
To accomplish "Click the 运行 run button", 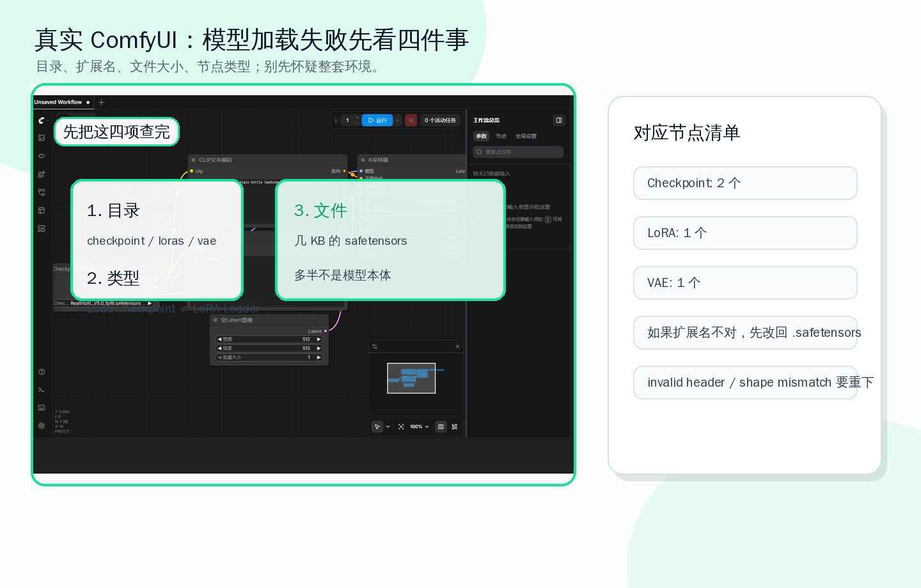I will coord(377,120).
